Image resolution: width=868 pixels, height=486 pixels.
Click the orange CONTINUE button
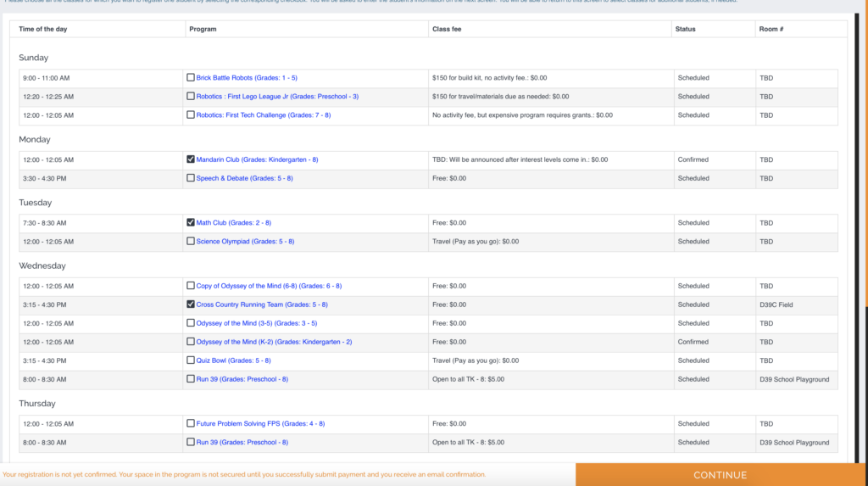pos(721,475)
